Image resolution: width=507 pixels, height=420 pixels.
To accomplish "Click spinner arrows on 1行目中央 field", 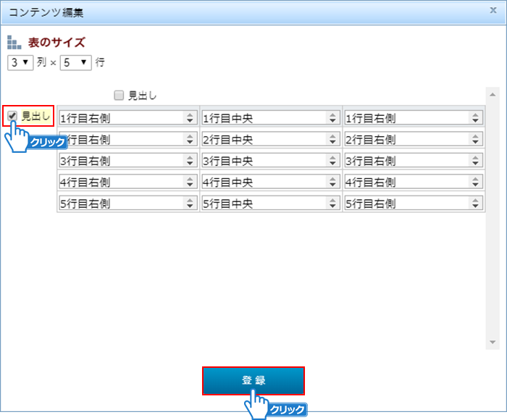I will 333,118.
